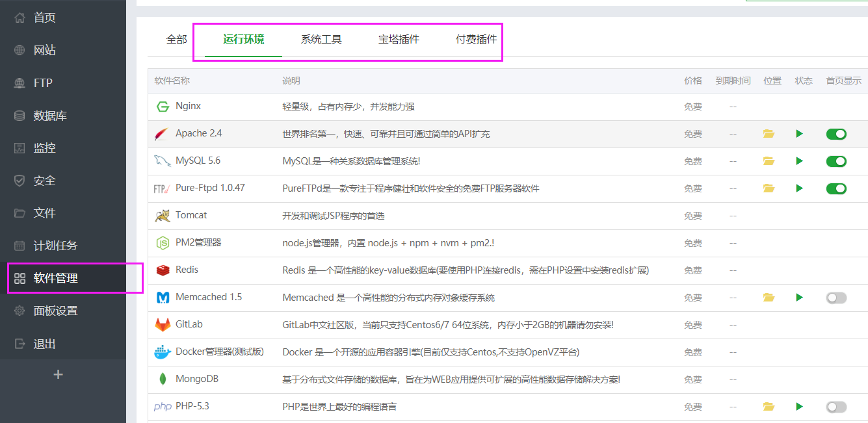Viewport: 868px width, 423px height.
Task: Switch to the 全部 tab
Action: coord(176,40)
